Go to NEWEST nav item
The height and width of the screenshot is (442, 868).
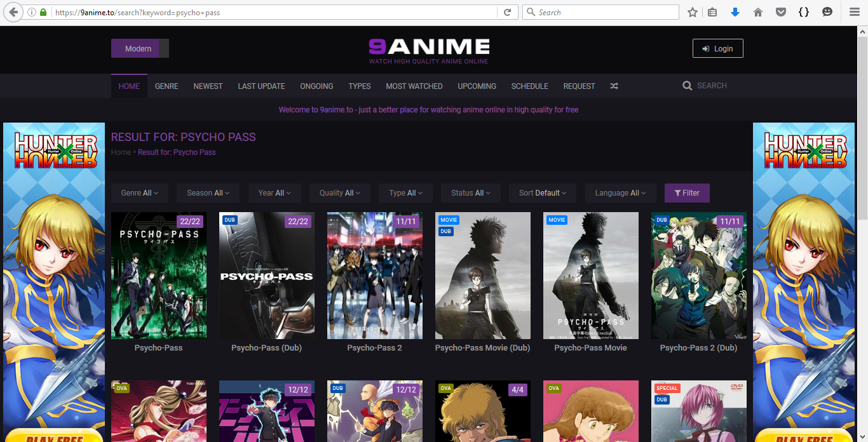[208, 86]
